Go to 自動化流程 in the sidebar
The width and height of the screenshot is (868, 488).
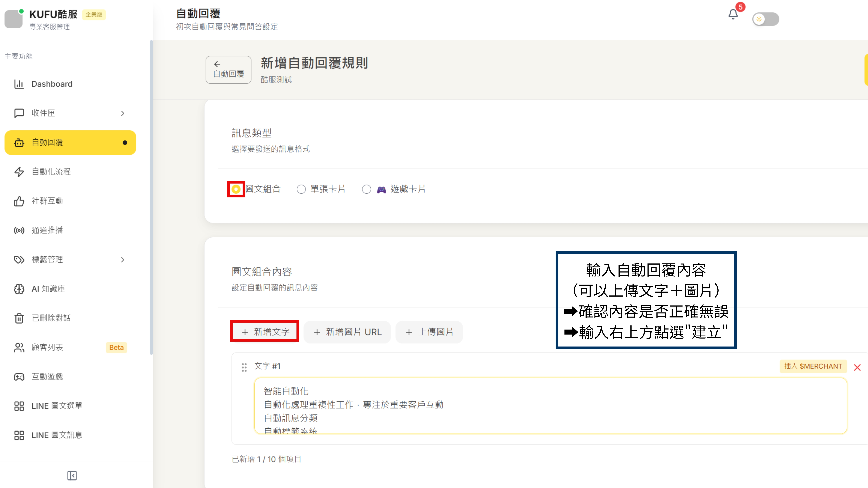coord(51,172)
